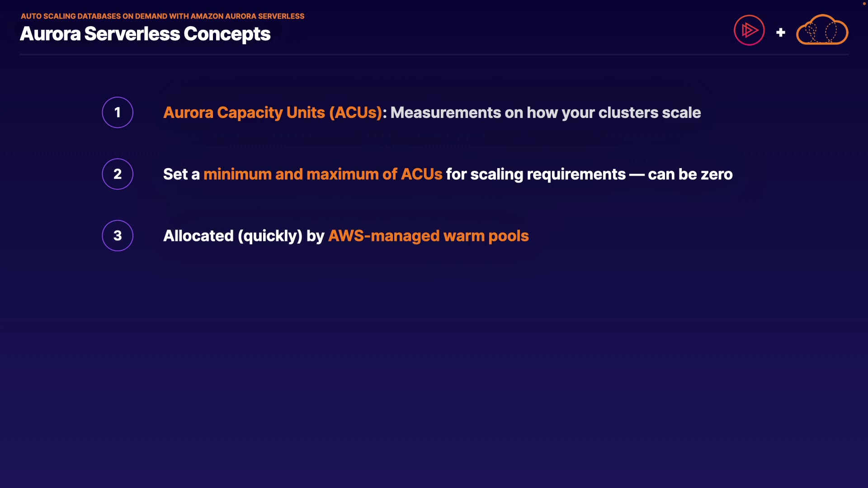Click the orange "Auto Scaling Databases" course subtitle
This screenshot has height=488, width=868.
(x=162, y=16)
